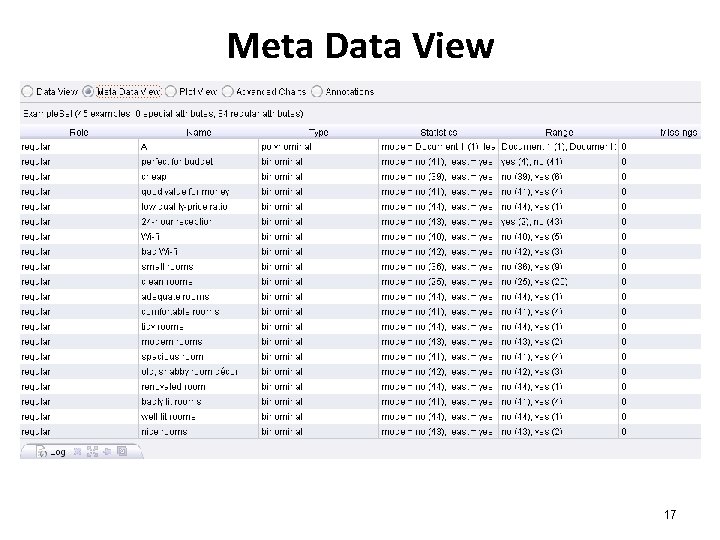The image size is (720, 540).
Task: Sort by the Name column header
Action: click(x=198, y=132)
